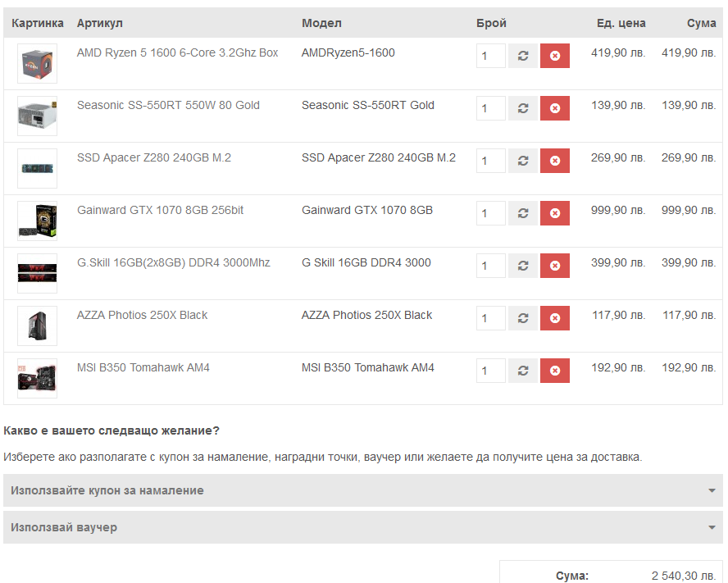Open Gainward GTX 1070 8GB 256bit link
The image size is (728, 583).
coord(160,211)
